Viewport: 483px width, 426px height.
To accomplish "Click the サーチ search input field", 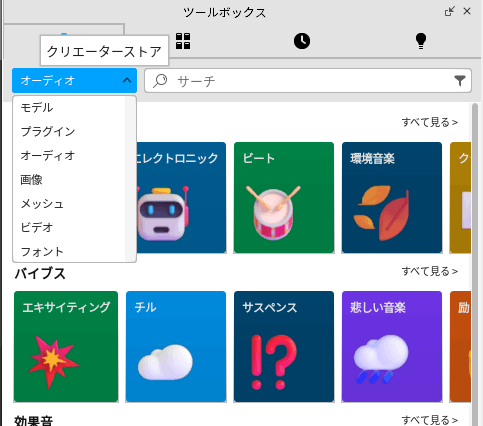I will (308, 81).
